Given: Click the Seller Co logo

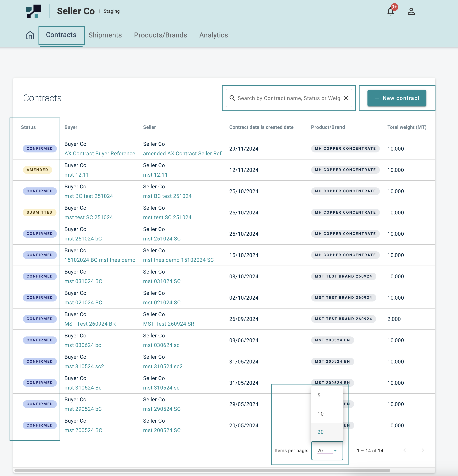Looking at the screenshot, I should pos(33,11).
